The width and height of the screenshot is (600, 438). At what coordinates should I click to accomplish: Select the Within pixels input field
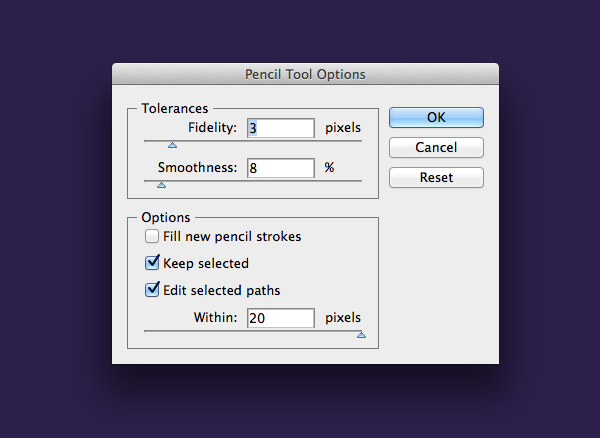coord(280,318)
